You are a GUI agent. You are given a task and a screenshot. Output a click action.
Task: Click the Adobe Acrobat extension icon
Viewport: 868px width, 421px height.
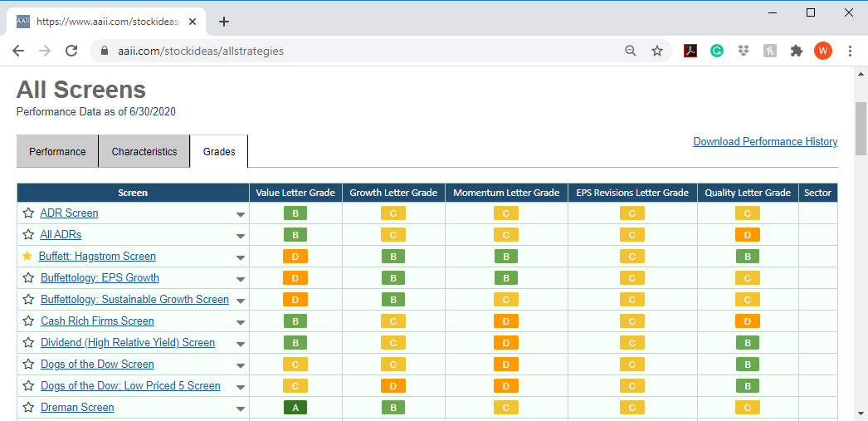[690, 51]
